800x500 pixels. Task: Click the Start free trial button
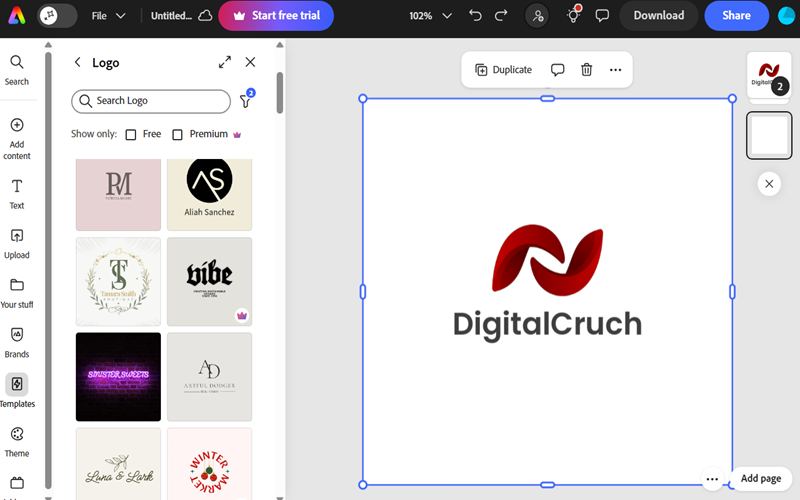[276, 16]
